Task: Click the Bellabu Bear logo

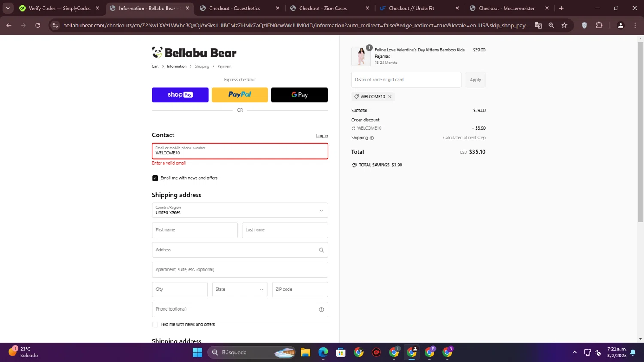Action: (194, 53)
